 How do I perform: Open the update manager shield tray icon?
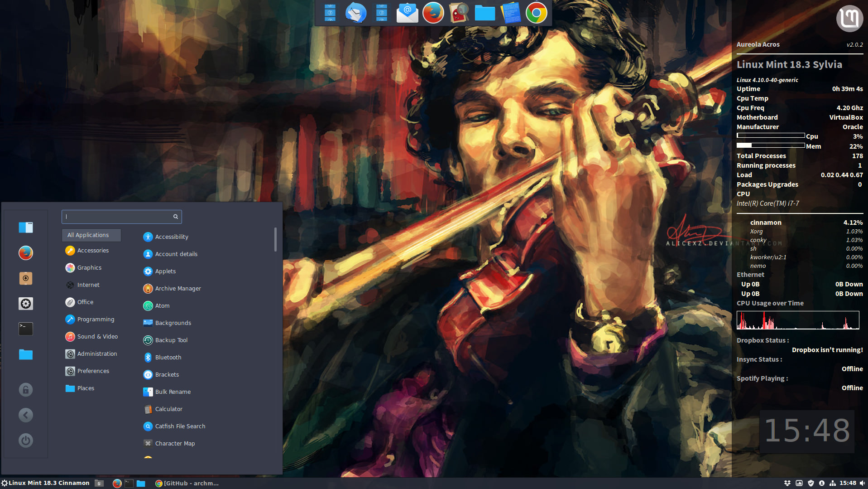tap(811, 483)
